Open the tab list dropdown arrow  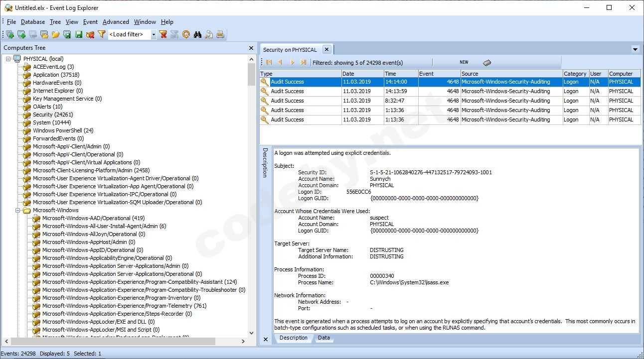(x=635, y=49)
